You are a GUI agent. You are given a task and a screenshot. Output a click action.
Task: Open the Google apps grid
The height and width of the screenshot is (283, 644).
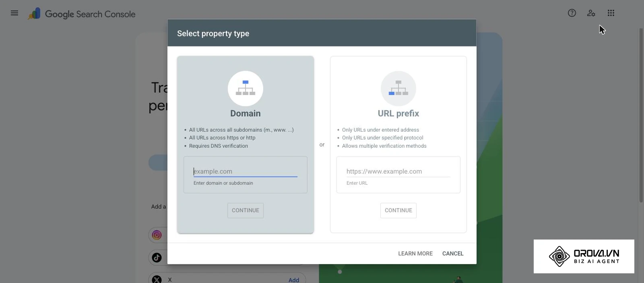coord(611,13)
